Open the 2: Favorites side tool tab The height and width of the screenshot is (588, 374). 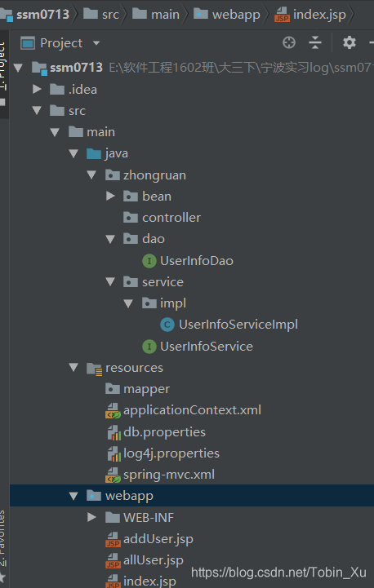3,538
